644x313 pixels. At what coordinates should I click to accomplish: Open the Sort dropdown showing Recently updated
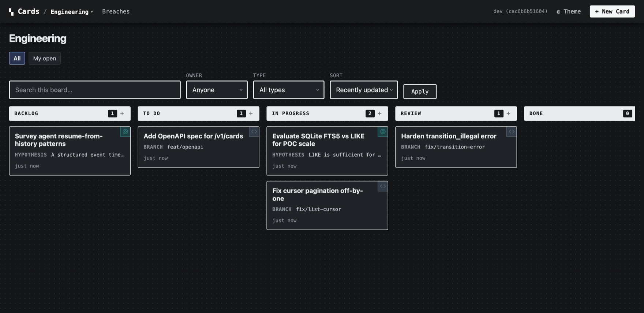tap(364, 90)
